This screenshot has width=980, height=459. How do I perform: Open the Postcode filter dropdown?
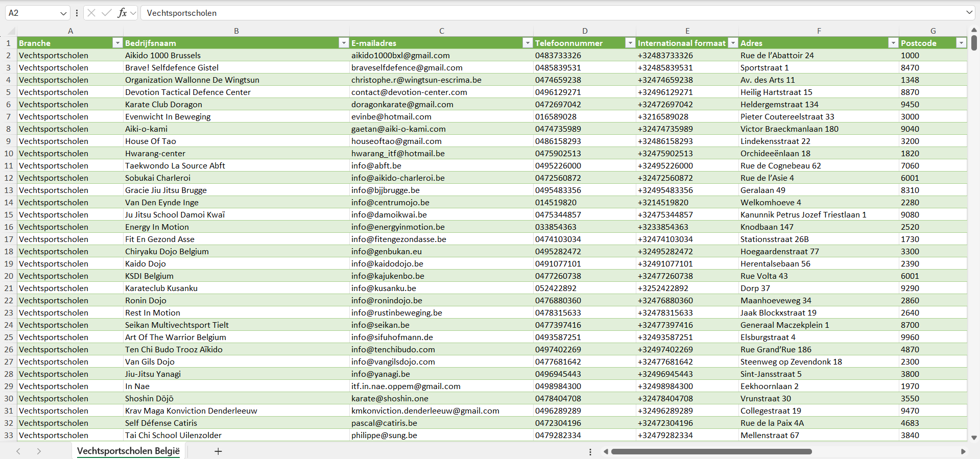click(961, 43)
